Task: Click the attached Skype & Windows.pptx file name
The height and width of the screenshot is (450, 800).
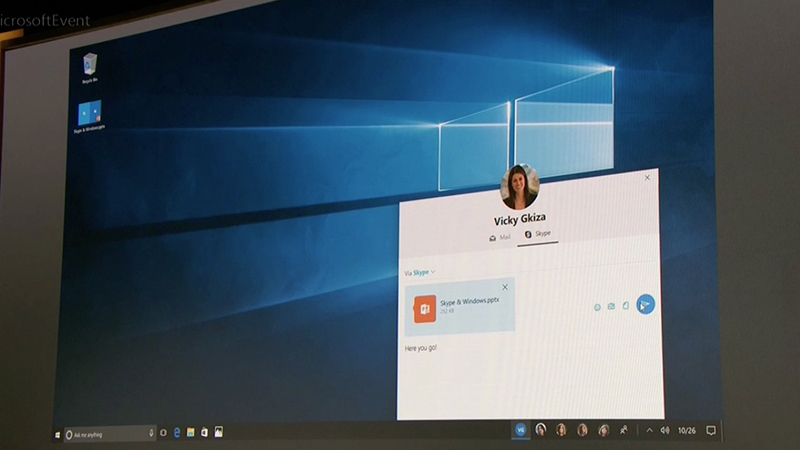Action: (x=469, y=302)
